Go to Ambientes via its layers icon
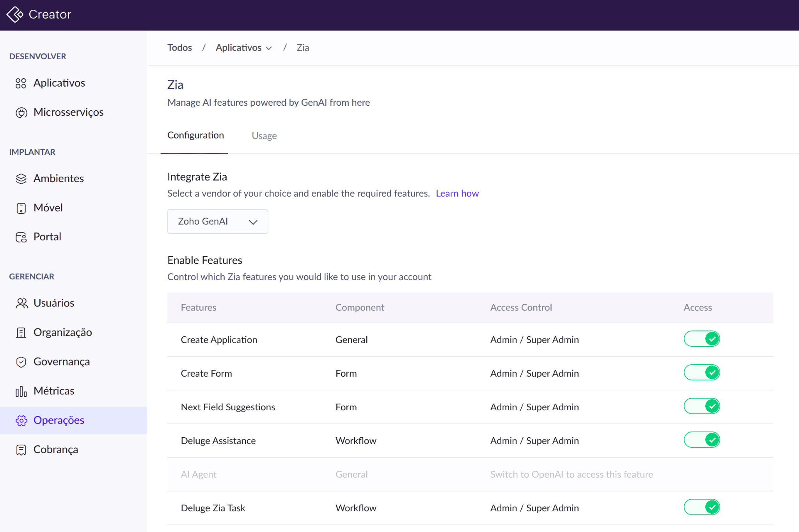 point(21,179)
